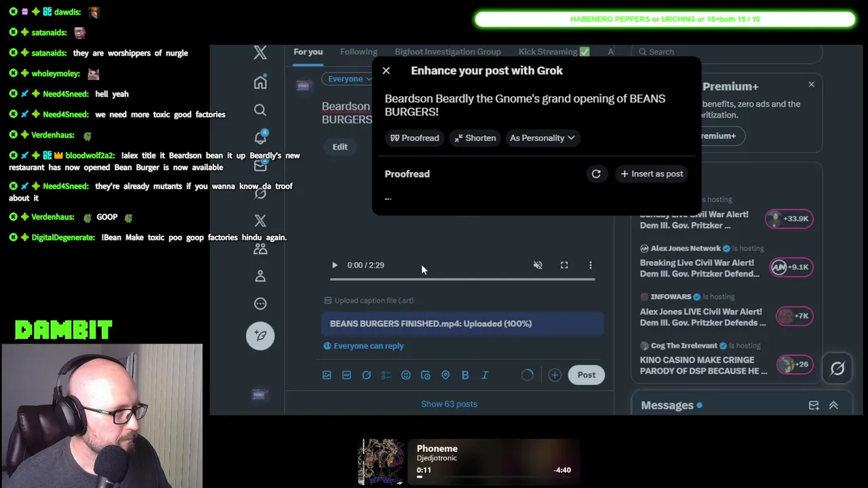868x488 pixels.
Task: Open Communities people icon in the sidebar
Action: [260, 249]
